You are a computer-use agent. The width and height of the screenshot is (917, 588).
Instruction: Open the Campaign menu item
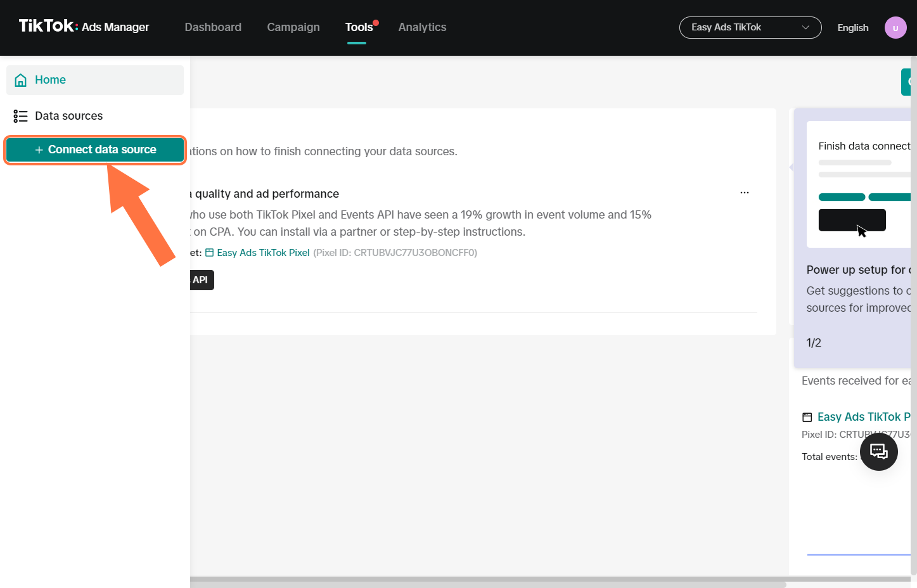[x=293, y=27]
